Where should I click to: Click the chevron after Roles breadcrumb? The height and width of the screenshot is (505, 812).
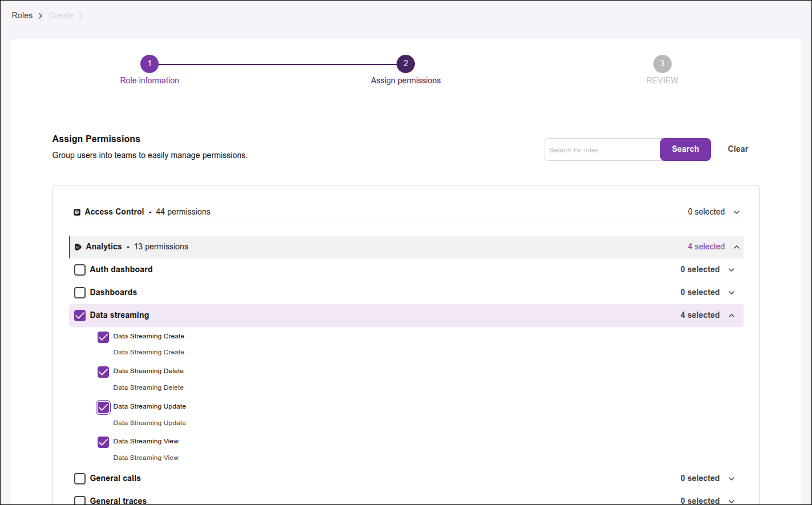40,15
